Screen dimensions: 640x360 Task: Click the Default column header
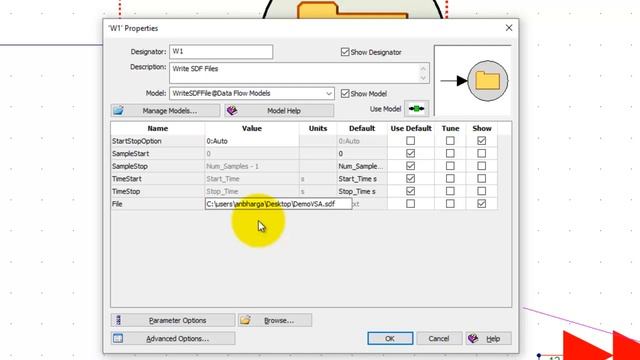pos(362,128)
